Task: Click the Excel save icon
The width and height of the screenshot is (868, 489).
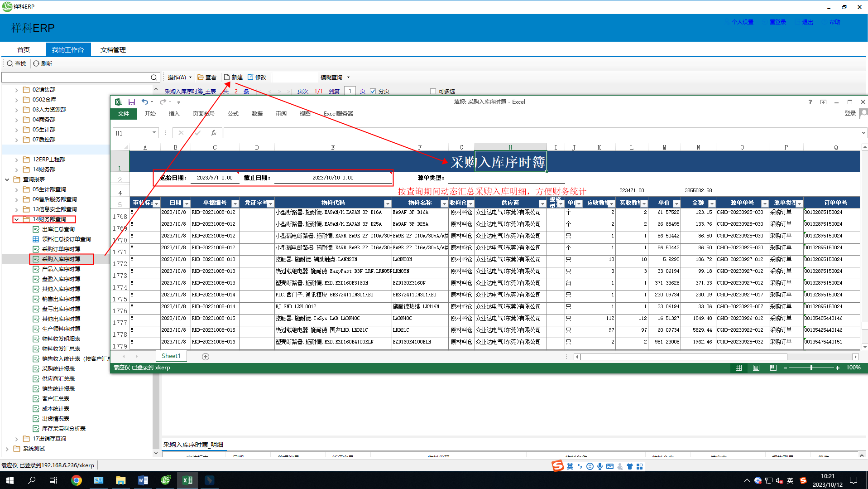Action: [x=132, y=102]
